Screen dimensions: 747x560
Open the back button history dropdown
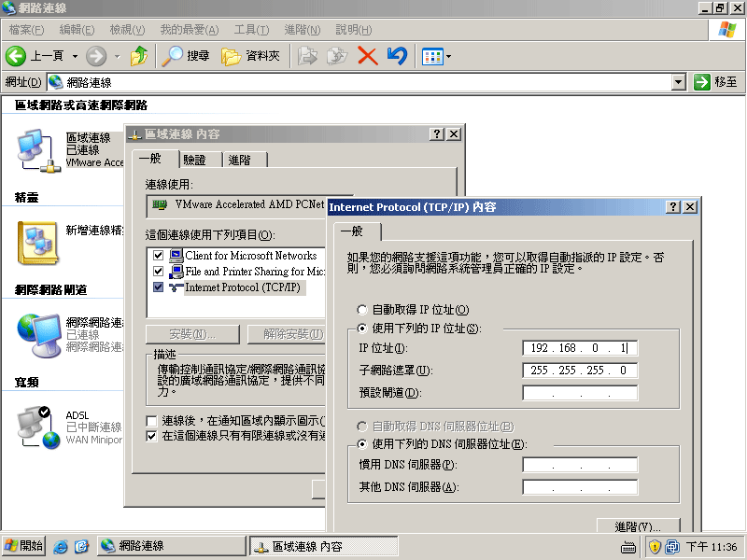pos(75,57)
